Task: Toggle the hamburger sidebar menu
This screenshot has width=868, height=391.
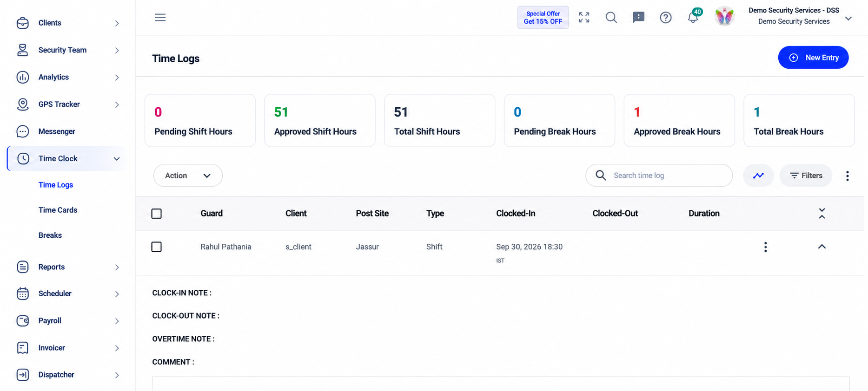Action: (x=160, y=18)
